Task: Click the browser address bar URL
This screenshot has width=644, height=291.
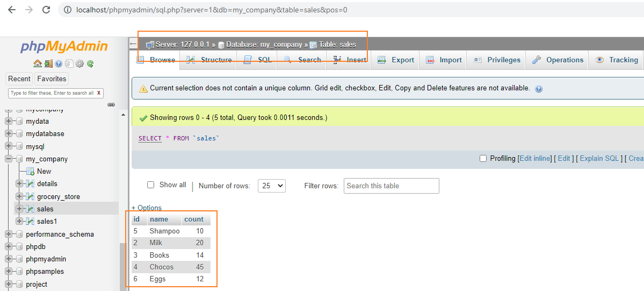Action: (x=212, y=10)
